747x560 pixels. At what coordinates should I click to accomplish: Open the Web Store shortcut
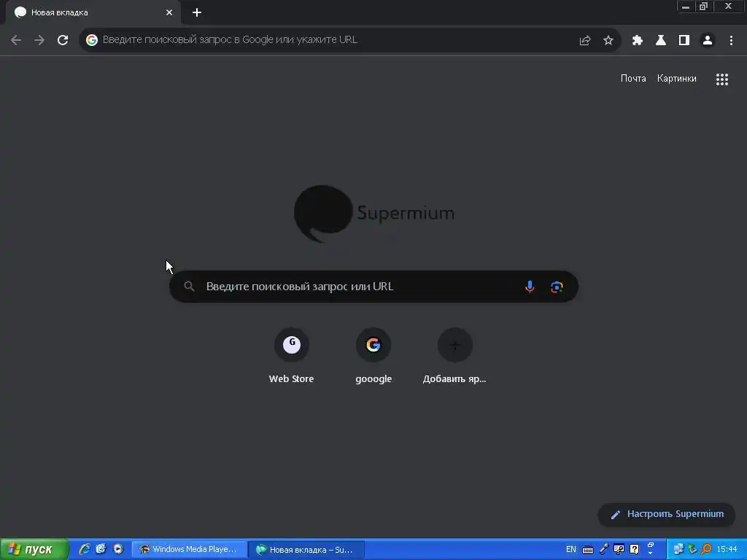click(x=292, y=355)
